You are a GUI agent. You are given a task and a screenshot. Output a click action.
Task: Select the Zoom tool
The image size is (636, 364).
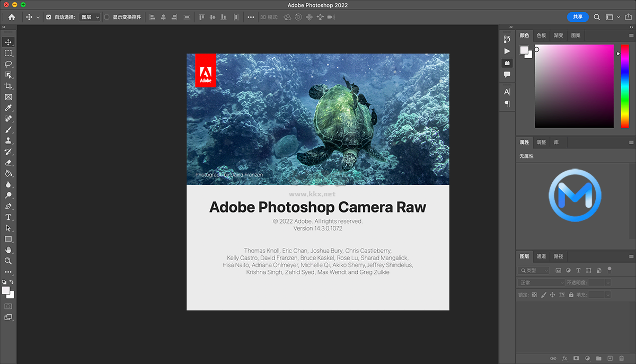coord(8,261)
